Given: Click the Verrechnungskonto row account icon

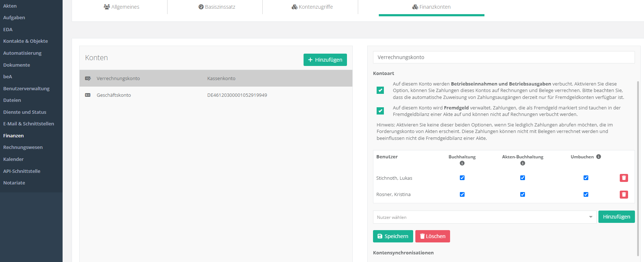Looking at the screenshot, I should point(88,79).
